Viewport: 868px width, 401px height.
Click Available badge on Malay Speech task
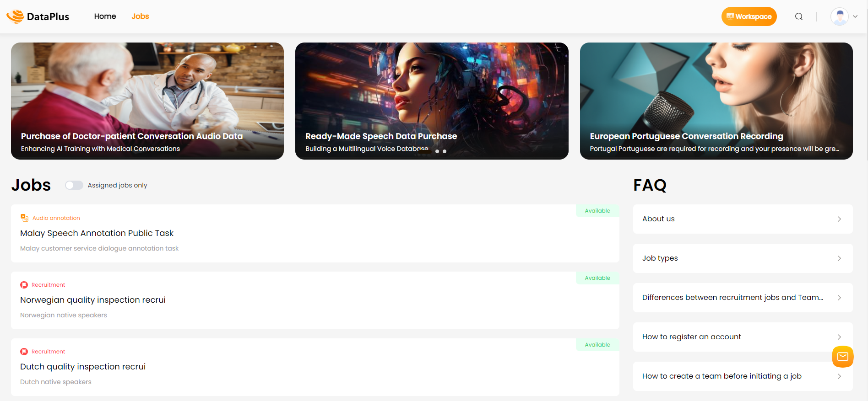click(597, 211)
